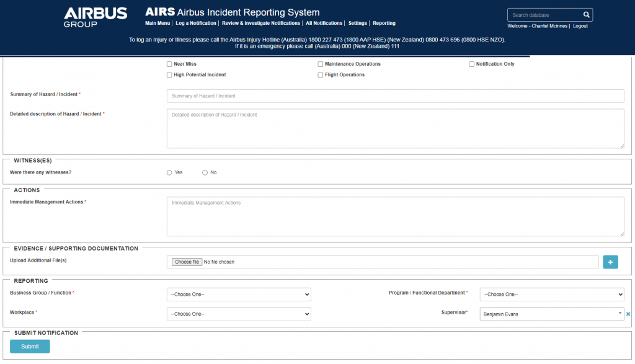Screen dimensions: 635x364
Task: Open the Supervisor combo box
Action: coord(551,314)
